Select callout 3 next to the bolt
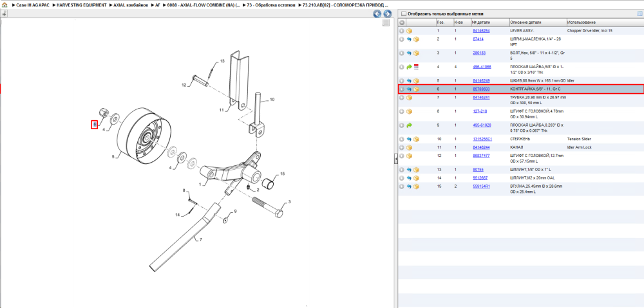The width and height of the screenshot is (644, 308). tap(289, 201)
